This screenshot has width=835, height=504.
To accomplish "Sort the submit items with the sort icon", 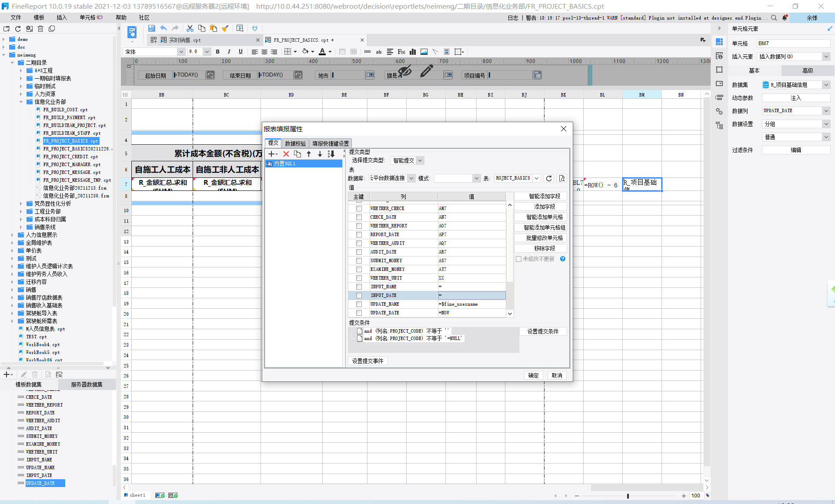I will tap(331, 154).
